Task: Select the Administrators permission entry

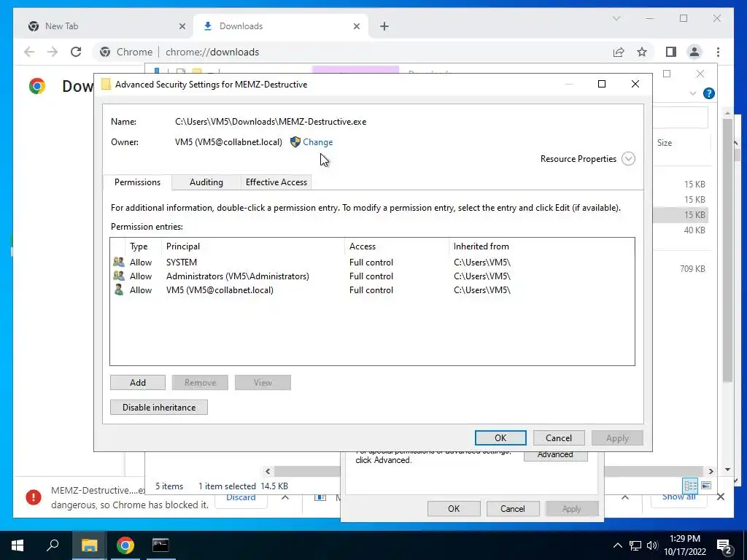Action: coord(371,276)
